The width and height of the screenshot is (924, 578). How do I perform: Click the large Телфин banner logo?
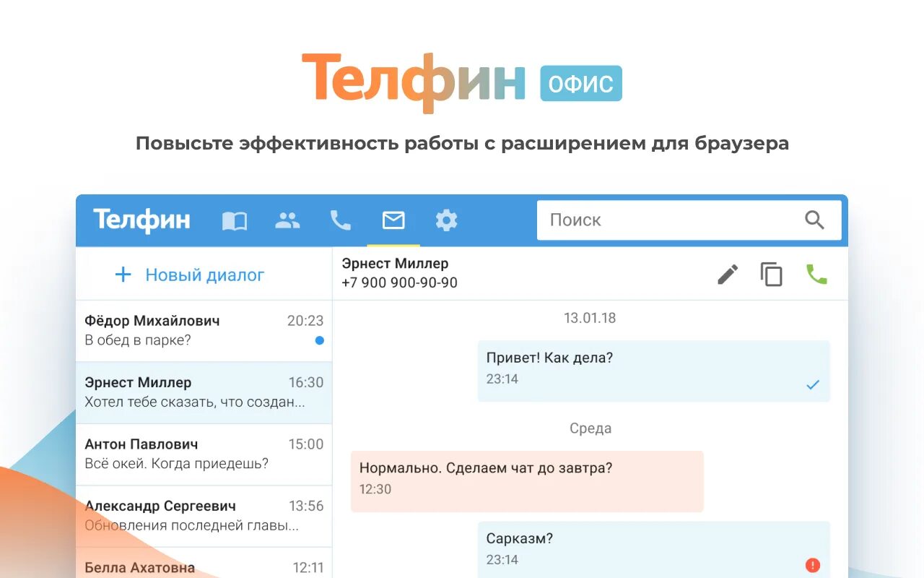[414, 82]
